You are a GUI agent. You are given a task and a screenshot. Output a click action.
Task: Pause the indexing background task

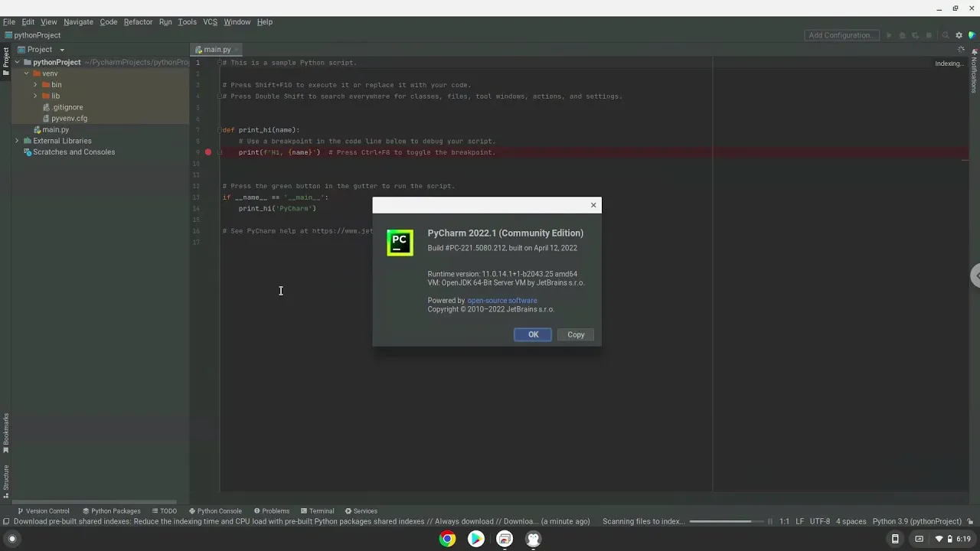point(770,522)
